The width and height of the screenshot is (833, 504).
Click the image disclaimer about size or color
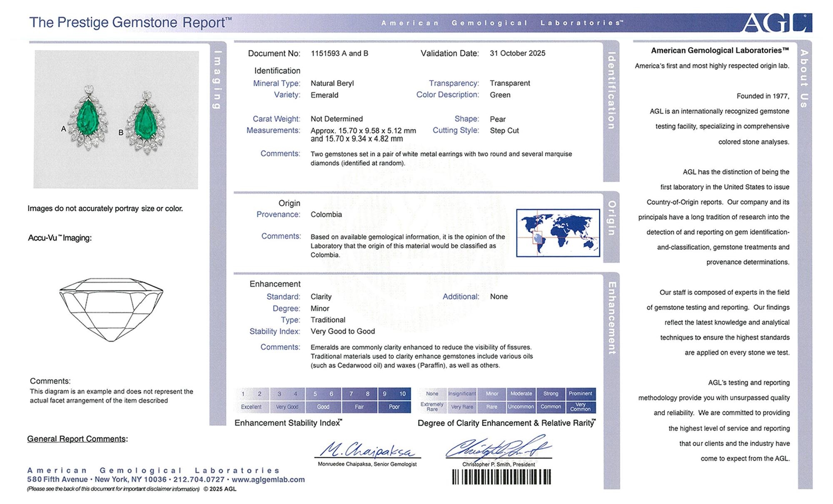(x=105, y=209)
